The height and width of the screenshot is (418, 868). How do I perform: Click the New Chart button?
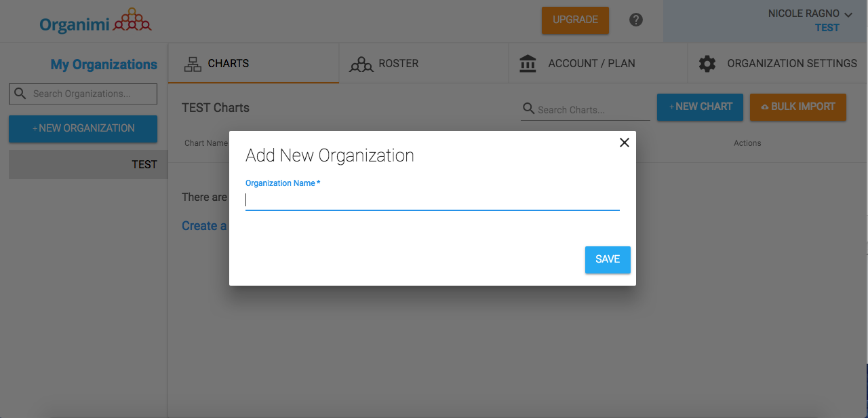pyautogui.click(x=700, y=107)
